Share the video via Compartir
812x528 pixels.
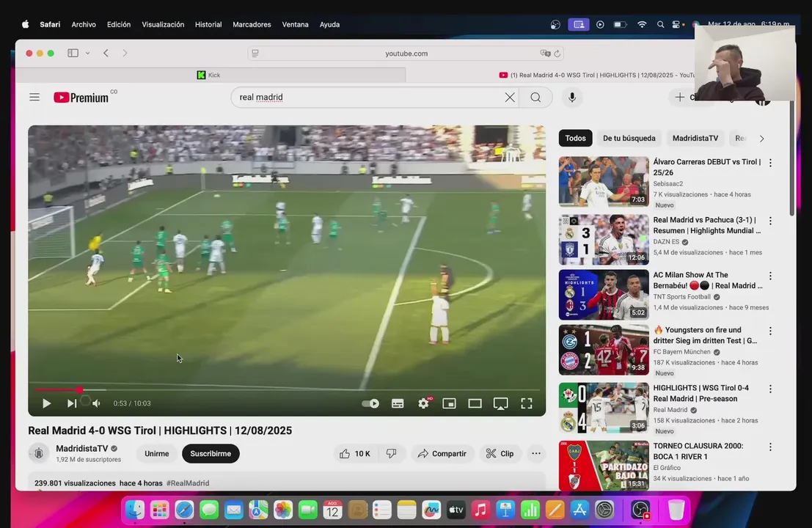tap(442, 453)
